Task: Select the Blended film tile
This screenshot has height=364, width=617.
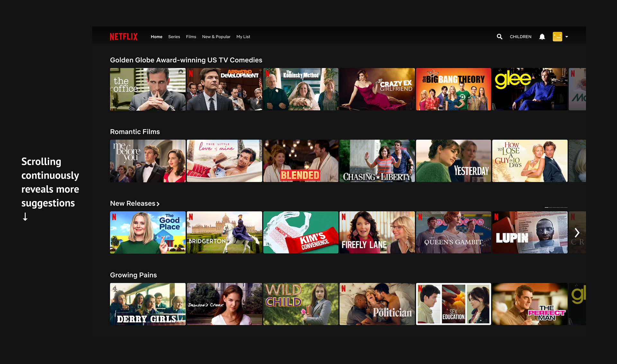Action: [301, 161]
